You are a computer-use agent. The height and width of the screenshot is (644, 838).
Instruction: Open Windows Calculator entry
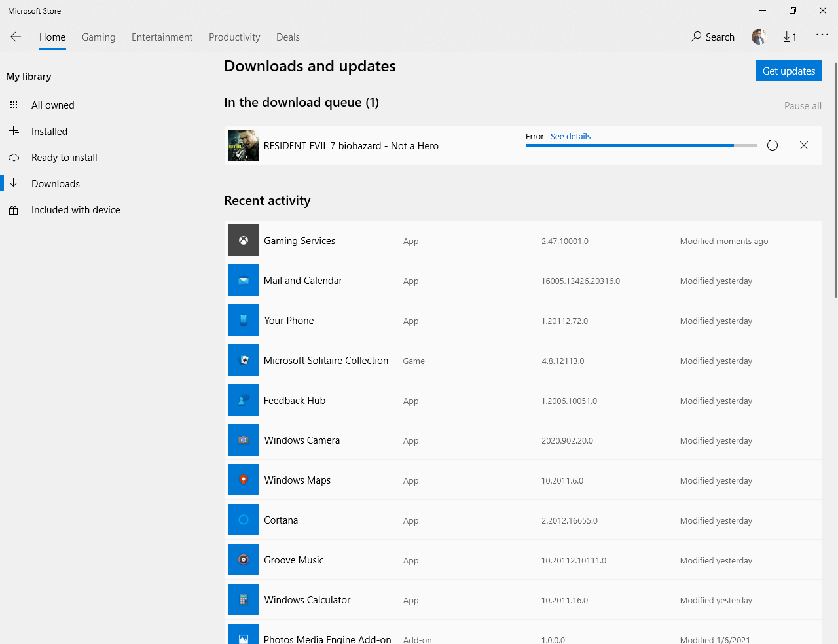tap(524, 599)
